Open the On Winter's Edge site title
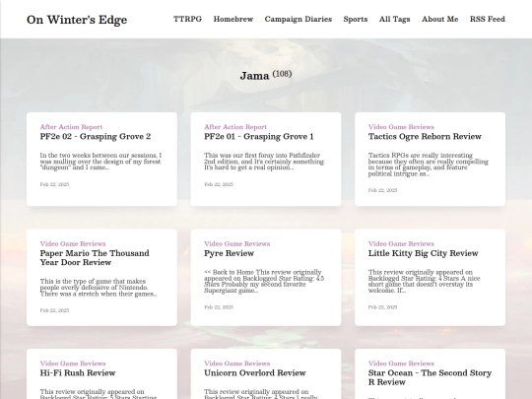The image size is (532, 399). (77, 20)
